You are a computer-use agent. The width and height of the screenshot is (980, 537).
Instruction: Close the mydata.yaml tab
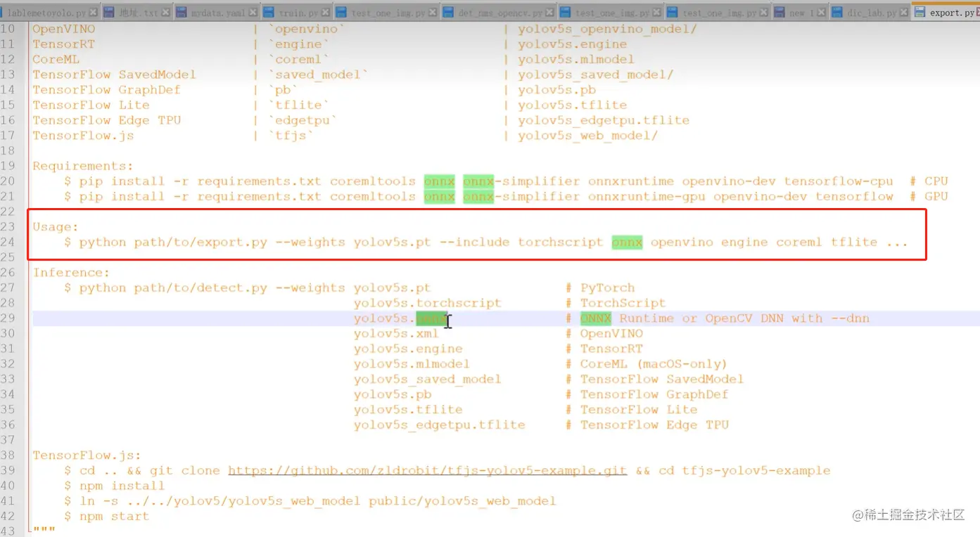pyautogui.click(x=254, y=13)
